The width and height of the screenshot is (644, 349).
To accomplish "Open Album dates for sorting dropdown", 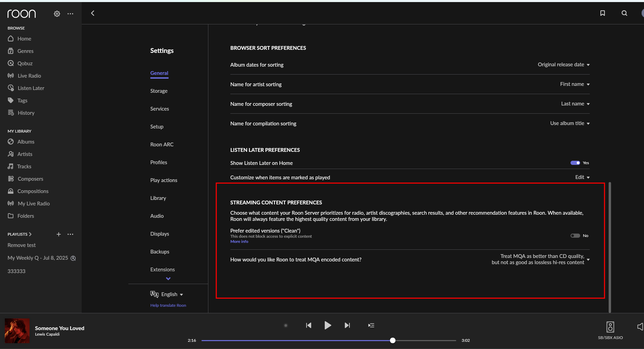I will pyautogui.click(x=563, y=65).
